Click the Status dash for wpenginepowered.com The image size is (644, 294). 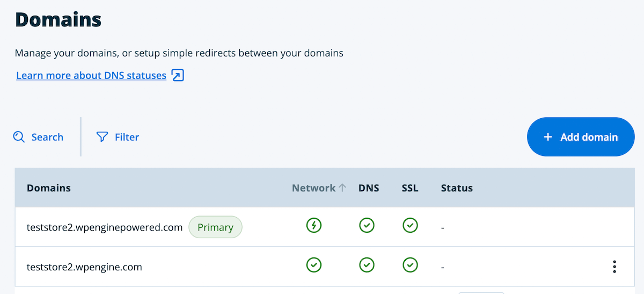(443, 228)
